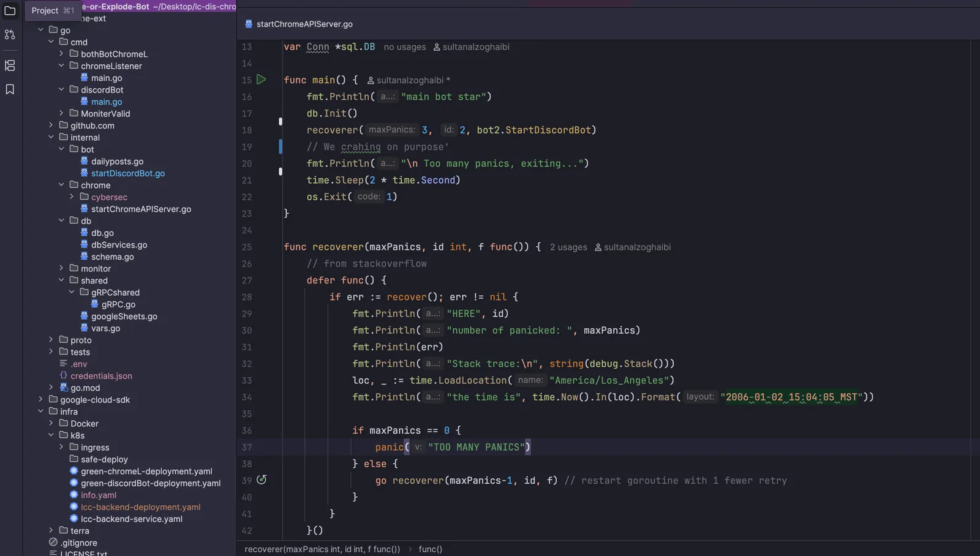The image size is (980, 556).
Task: Open main.go under chromeListener
Action: tap(107, 78)
